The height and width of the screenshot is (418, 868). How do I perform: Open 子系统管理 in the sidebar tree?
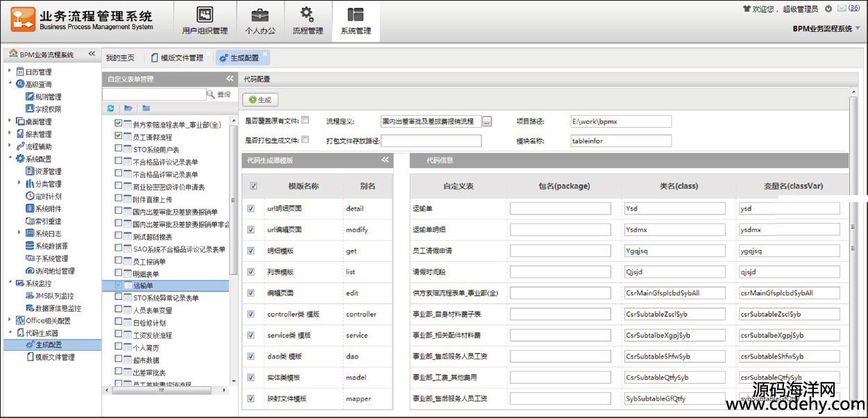pos(47,259)
